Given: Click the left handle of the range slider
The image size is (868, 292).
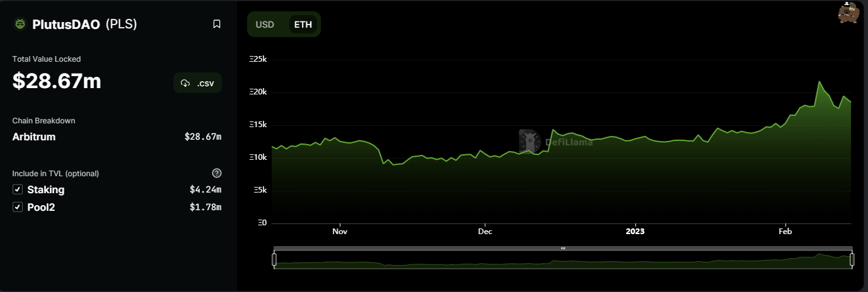Looking at the screenshot, I should coord(274,259).
